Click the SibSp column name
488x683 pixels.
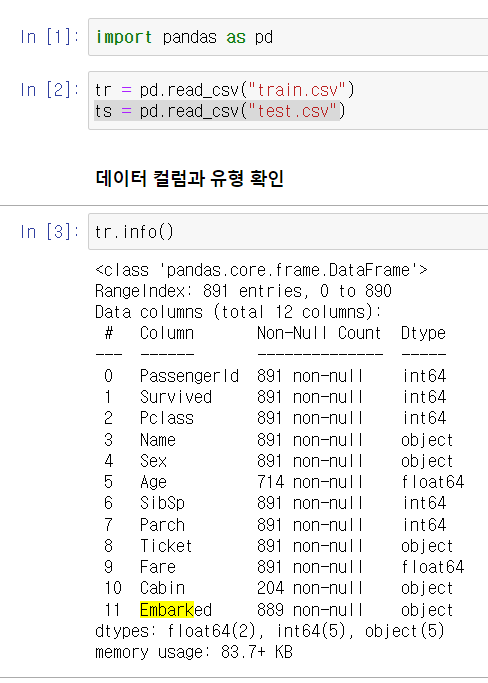coord(162,504)
